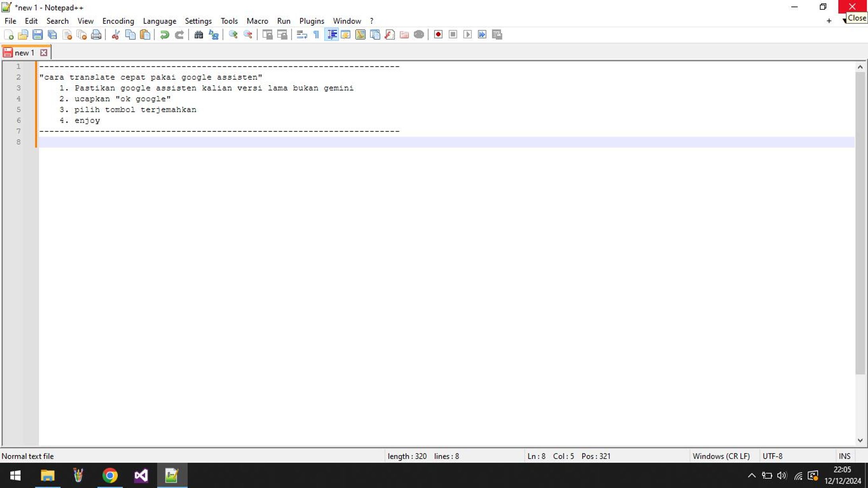Paste from clipboard with the Paste icon
The image size is (868, 488).
pos(145,35)
